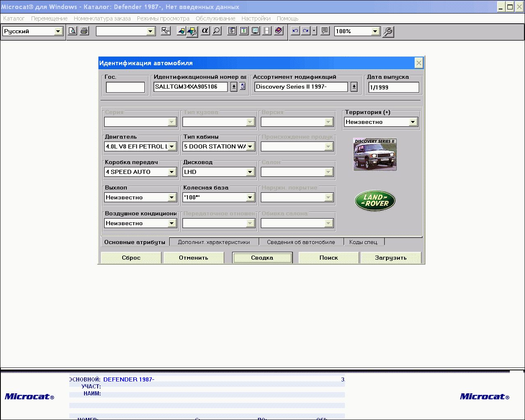
Task: Click the VIN field SALLTGM34XA905106
Action: [x=191, y=87]
